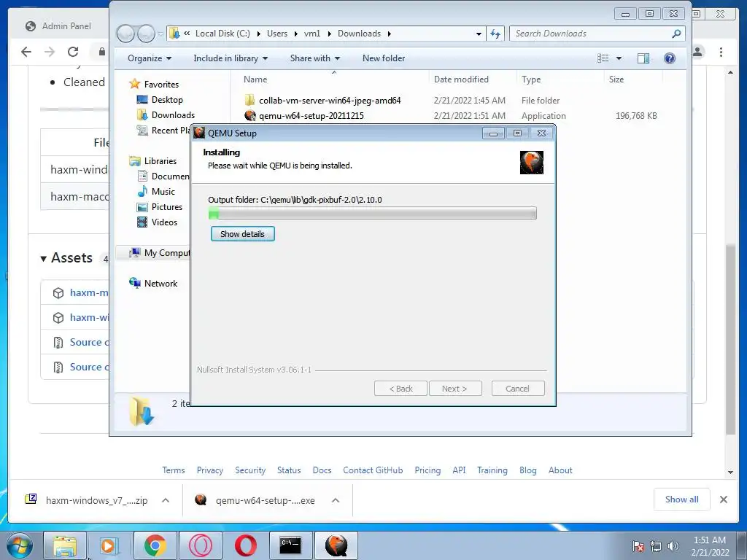Viewport: 747px width, 560px height.
Task: Click the Explorer help icon
Action: tap(670, 58)
